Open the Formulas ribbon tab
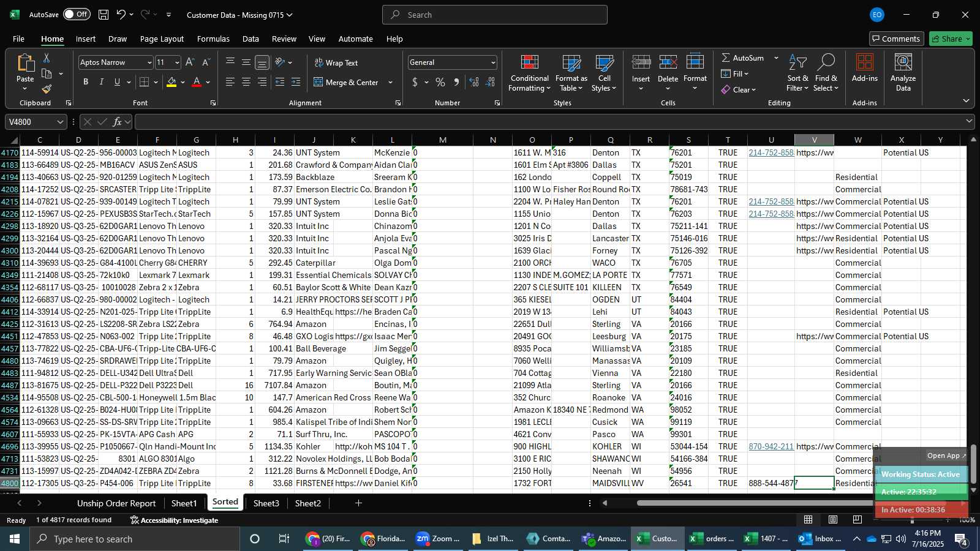Screen dimensions: 980x551 213,39
